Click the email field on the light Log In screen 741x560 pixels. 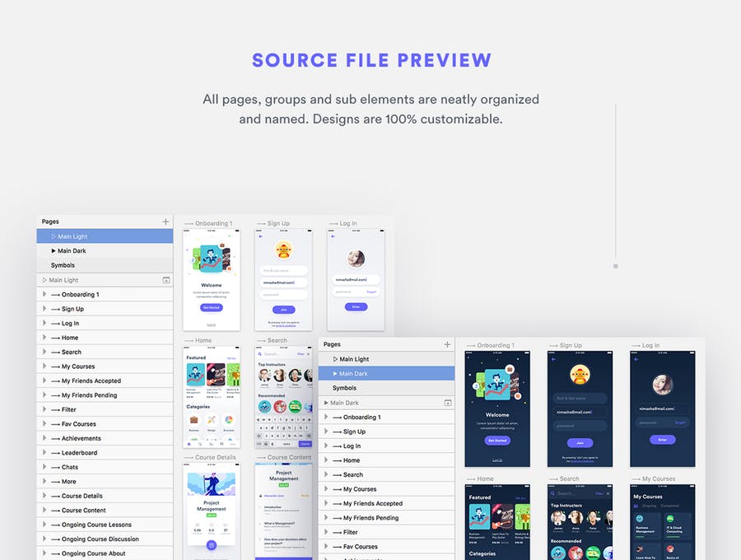(x=356, y=279)
